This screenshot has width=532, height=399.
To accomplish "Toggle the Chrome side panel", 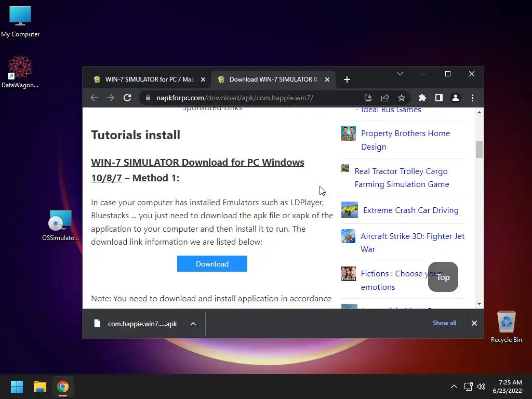I will (438, 98).
